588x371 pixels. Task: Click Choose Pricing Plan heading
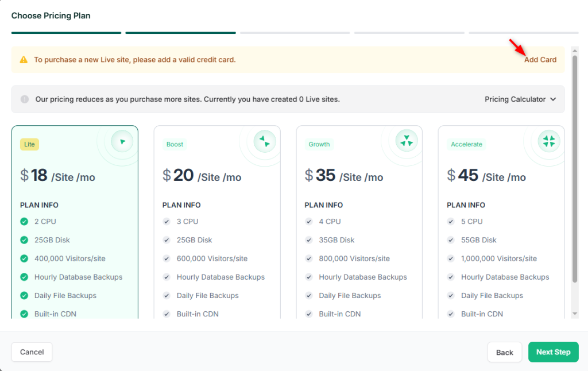click(51, 16)
